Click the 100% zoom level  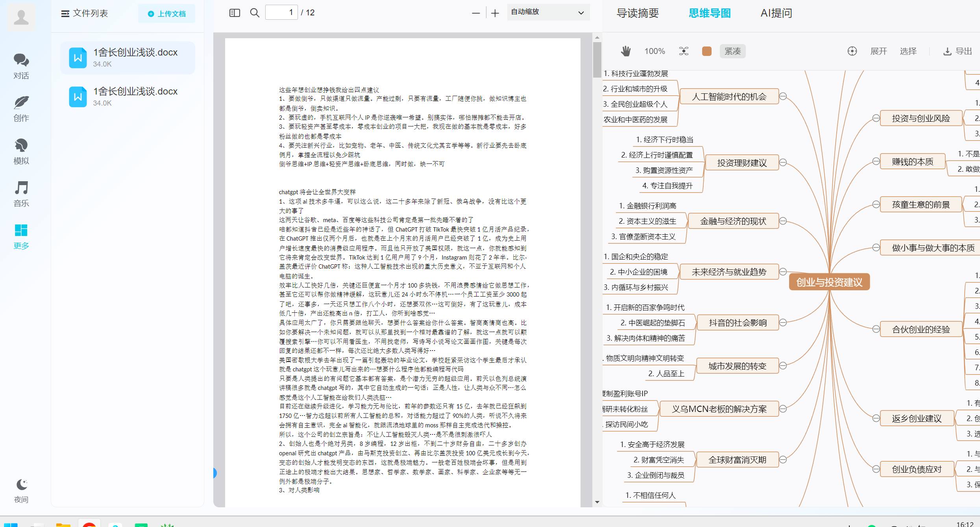(655, 51)
